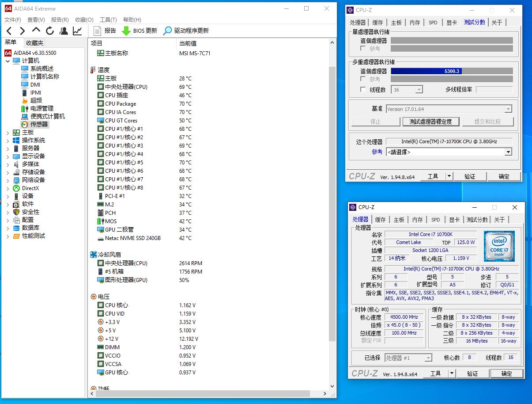The image size is (532, 404).
Task: Switch to the 收藏夹 favorites tab
Action: point(34,43)
